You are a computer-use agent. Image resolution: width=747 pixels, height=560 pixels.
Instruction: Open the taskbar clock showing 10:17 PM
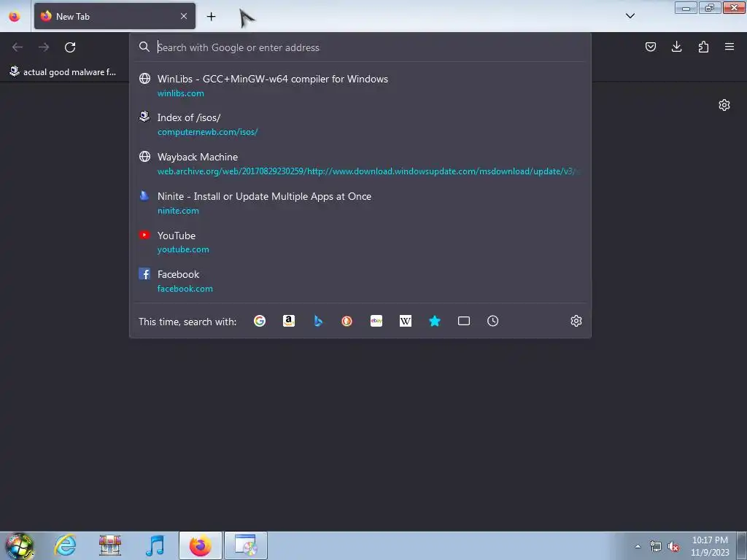[x=710, y=546]
